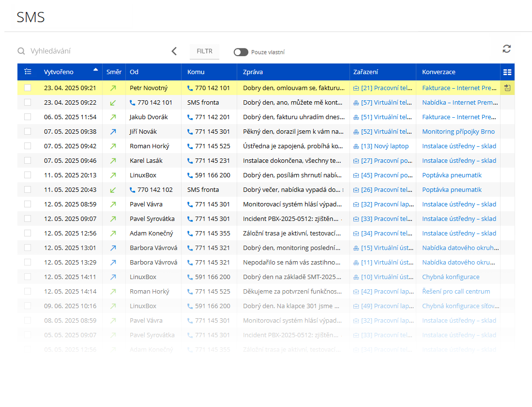Open the FILTR button
This screenshot has width=532, height=407.
pos(204,51)
